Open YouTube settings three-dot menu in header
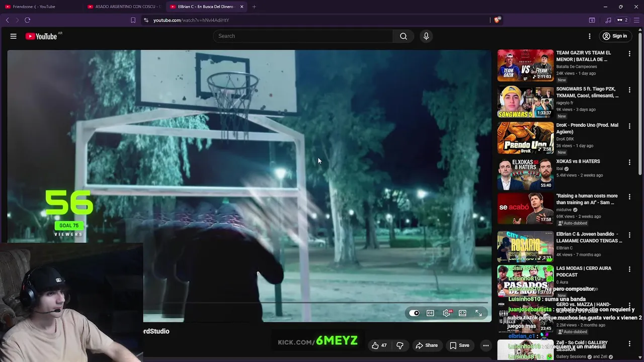Screen dimensions: 644x362 click(590, 36)
